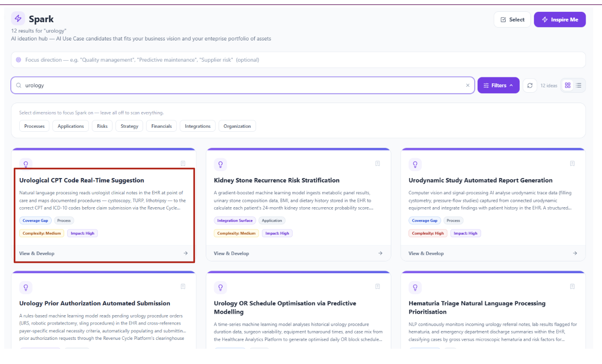
Task: Toggle the Organization dimension chip
Action: [x=237, y=126]
